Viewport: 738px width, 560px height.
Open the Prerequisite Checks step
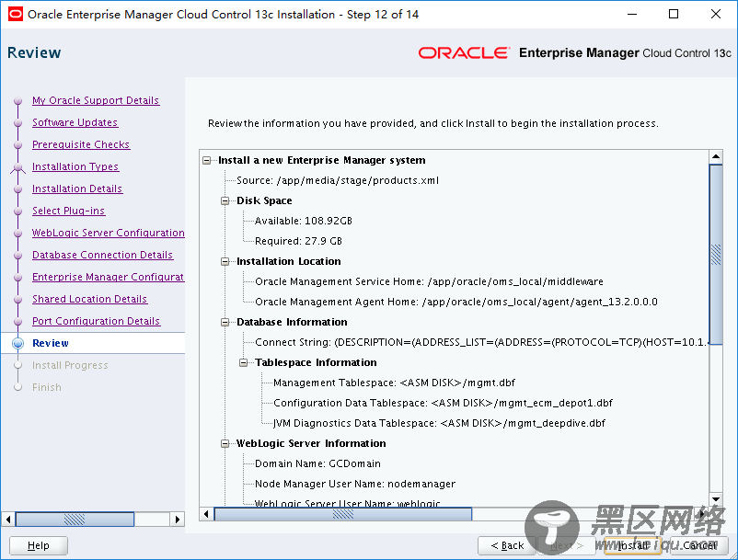coord(81,144)
